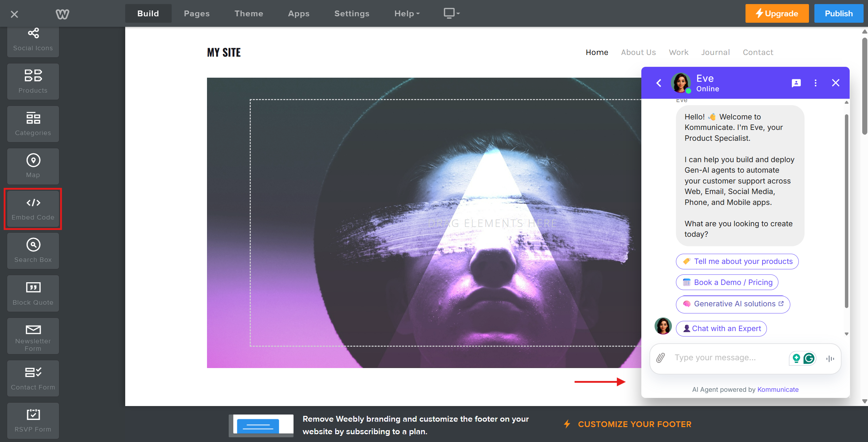868x442 pixels.
Task: Click the footer preview thumbnail
Action: click(261, 425)
